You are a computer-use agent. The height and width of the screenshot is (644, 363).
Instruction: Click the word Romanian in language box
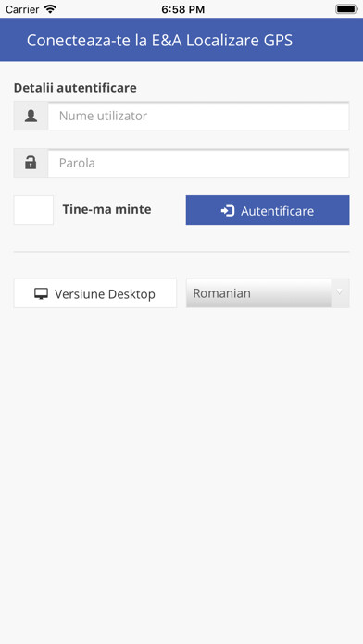pos(221,293)
